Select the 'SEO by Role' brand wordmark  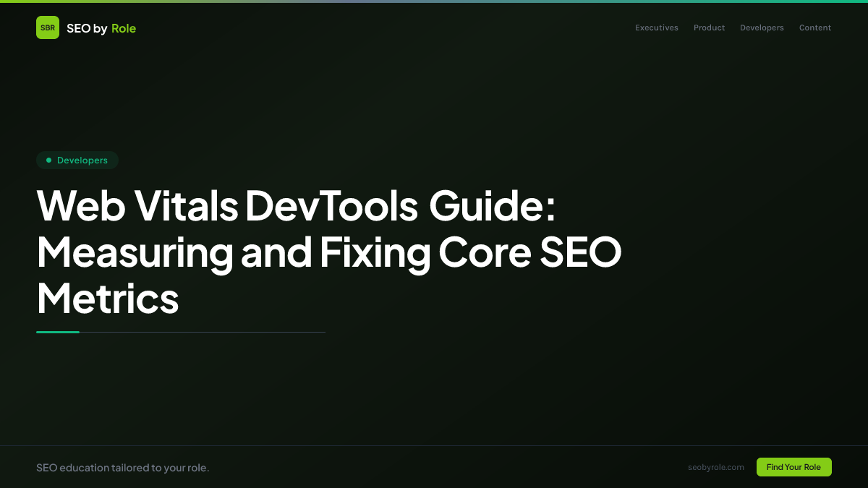(x=101, y=28)
